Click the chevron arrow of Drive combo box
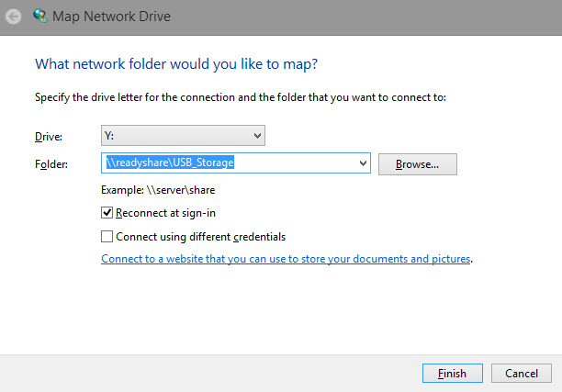562x392 pixels. (257, 136)
